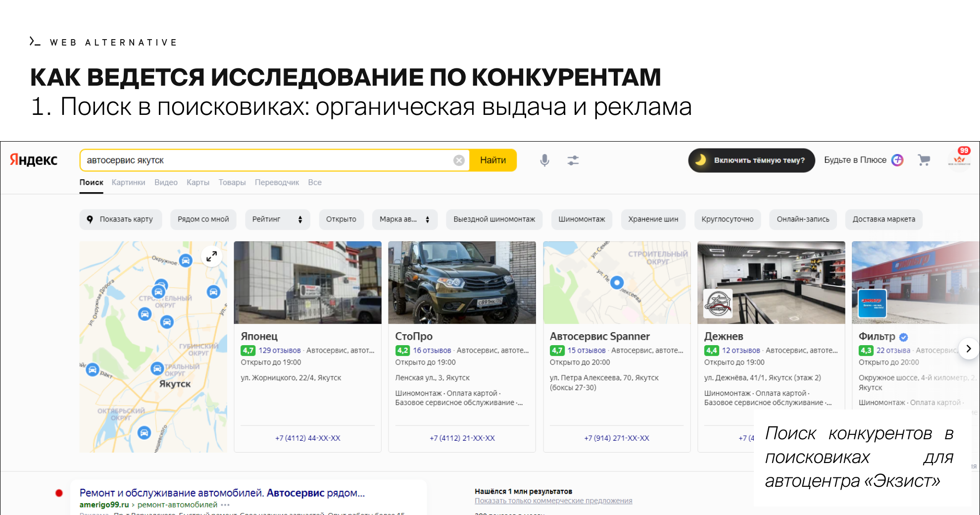Image resolution: width=980 pixels, height=515 pixels.
Task: Select the southernmost car marker on the map
Action: point(144,433)
